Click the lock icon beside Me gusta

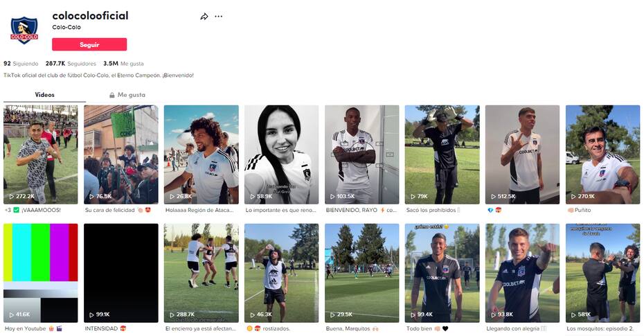pos(111,95)
